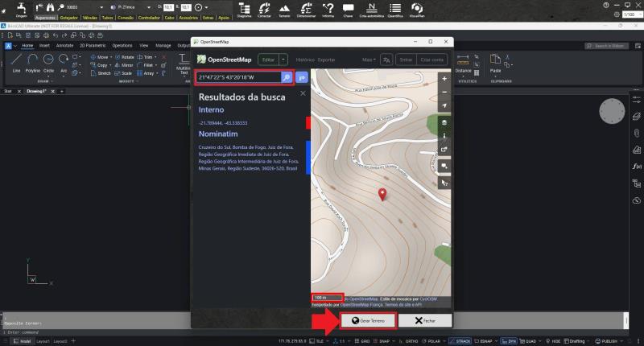Click the show my location arrow icon
Screen dimensions: 644x346
coord(444,106)
